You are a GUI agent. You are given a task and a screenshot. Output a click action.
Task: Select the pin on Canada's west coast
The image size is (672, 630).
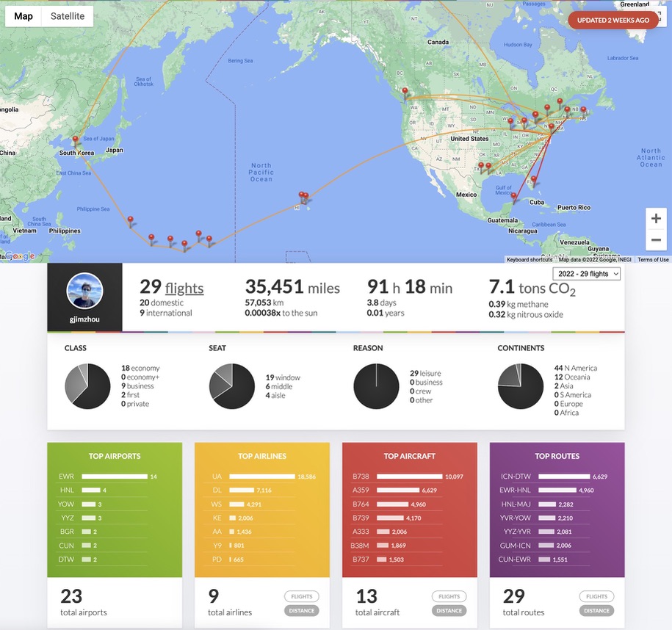pos(403,93)
